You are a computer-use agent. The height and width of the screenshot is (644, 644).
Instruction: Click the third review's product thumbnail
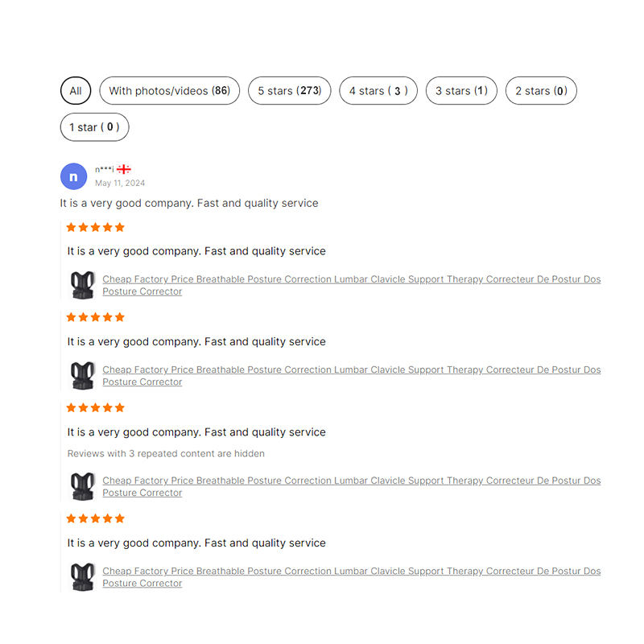pos(82,486)
